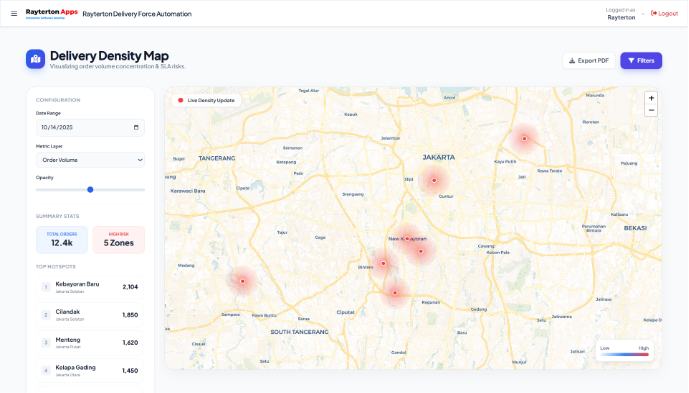Click the hotspot marker in northeast Jakarta
Screen dimensions: 689x393
point(524,138)
